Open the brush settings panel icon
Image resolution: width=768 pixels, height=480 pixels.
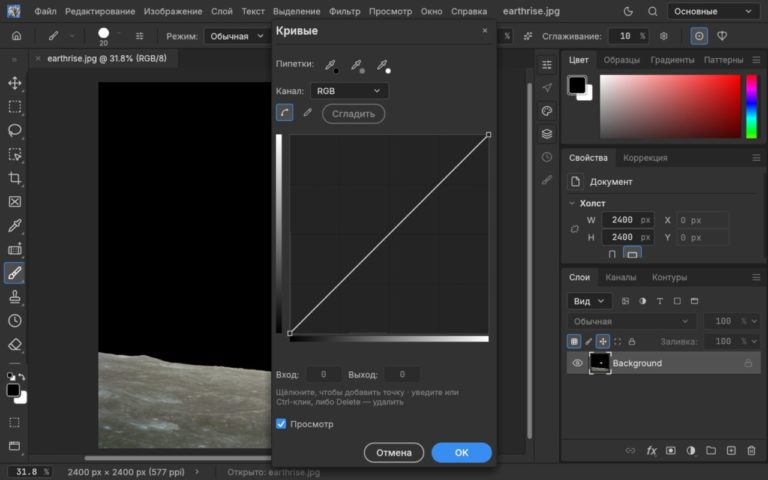(x=140, y=36)
